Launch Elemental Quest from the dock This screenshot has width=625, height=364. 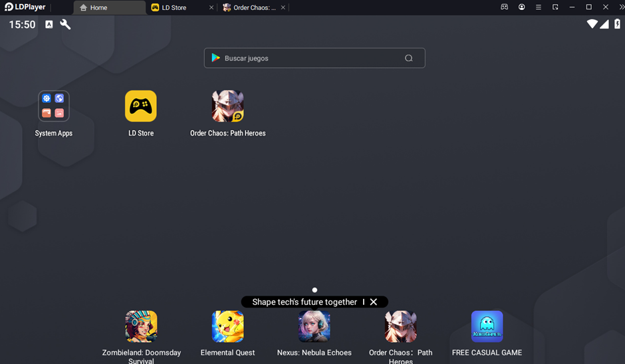pyautogui.click(x=227, y=327)
